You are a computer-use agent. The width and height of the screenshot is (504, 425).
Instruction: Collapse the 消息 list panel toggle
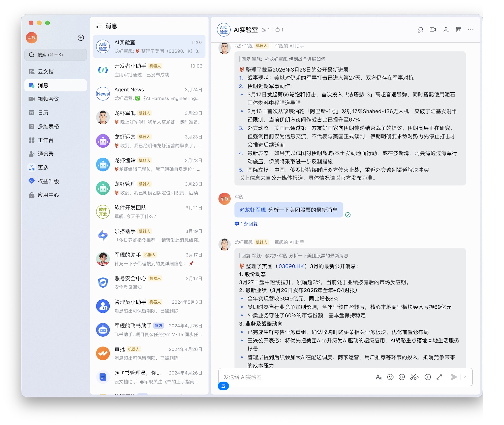(99, 26)
